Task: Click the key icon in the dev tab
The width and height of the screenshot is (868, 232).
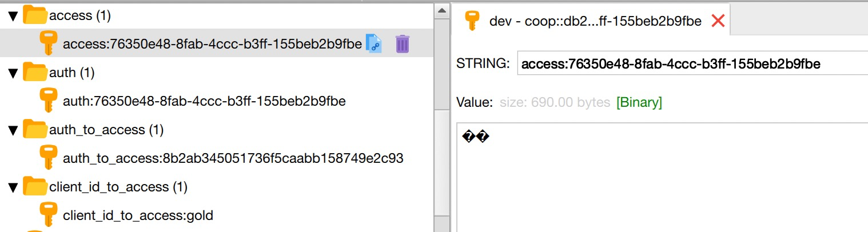Action: 472,22
